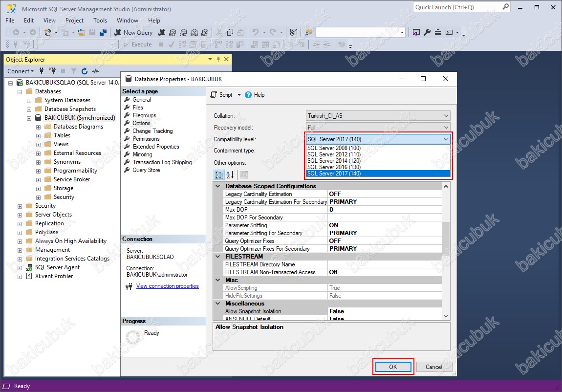562x392 pixels.
Task: Collapse the Misc section
Action: click(217, 280)
